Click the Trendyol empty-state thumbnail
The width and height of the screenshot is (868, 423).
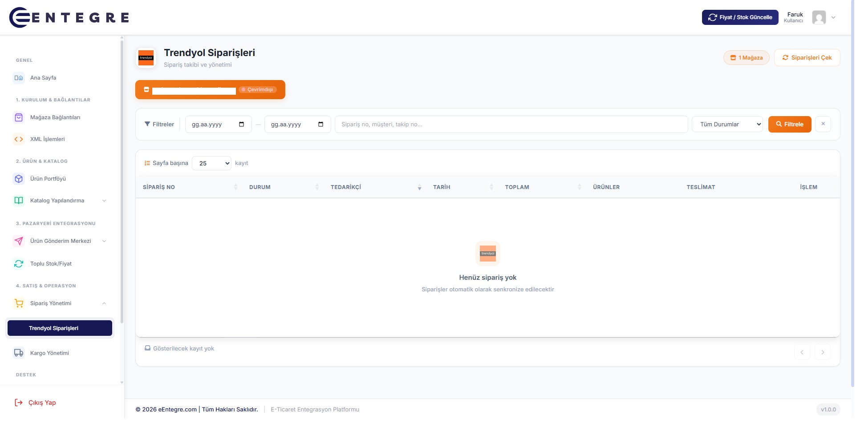coord(488,254)
